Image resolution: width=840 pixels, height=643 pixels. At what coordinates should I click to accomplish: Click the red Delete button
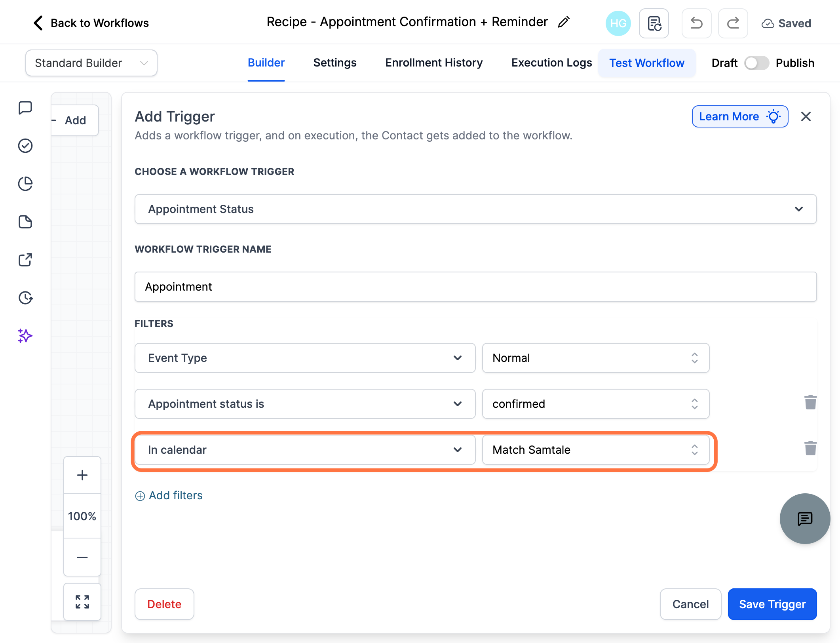click(164, 604)
